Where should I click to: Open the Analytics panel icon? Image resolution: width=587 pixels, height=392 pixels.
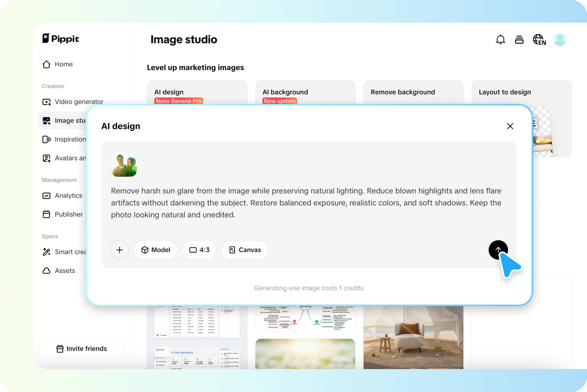(46, 196)
